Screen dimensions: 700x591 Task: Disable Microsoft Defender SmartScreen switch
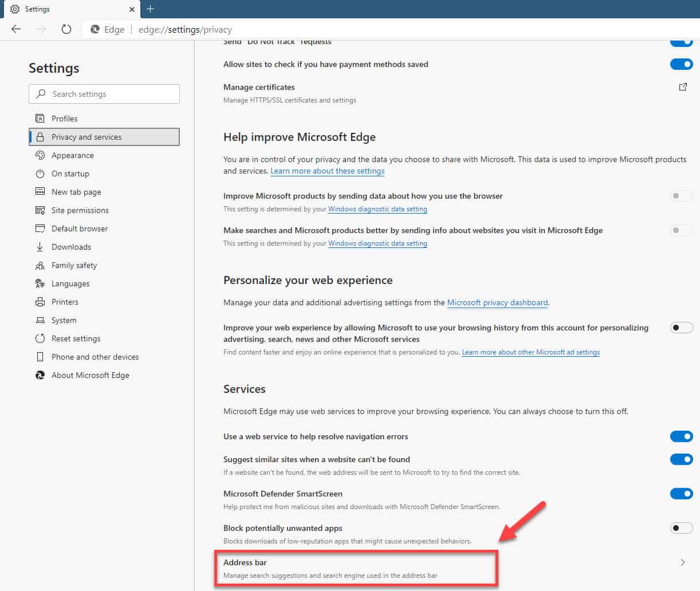682,494
